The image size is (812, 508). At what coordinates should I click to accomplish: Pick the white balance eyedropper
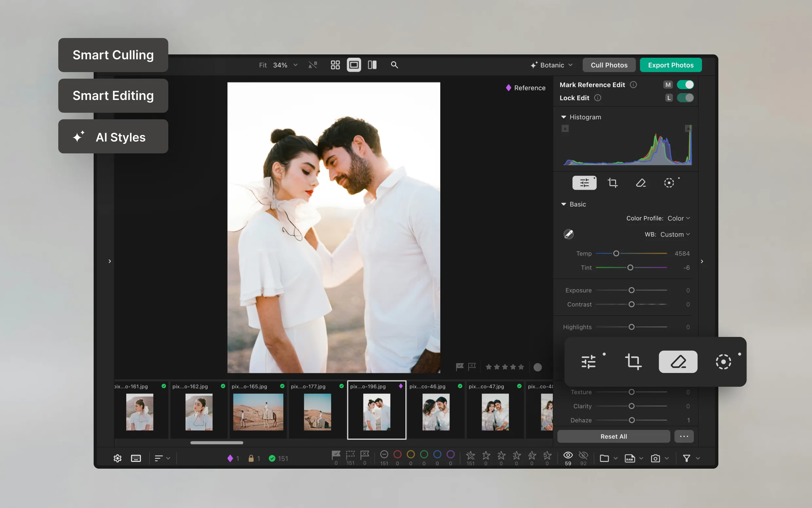pyautogui.click(x=568, y=234)
